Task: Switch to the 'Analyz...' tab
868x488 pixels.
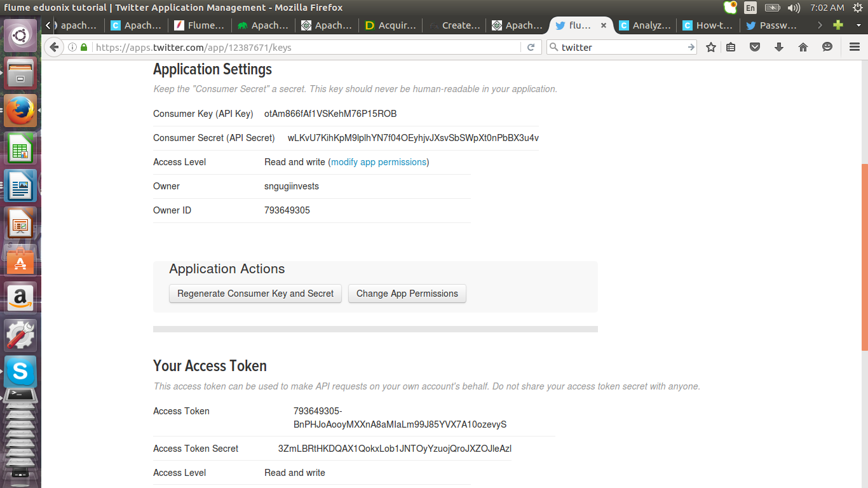Action: tap(645, 25)
